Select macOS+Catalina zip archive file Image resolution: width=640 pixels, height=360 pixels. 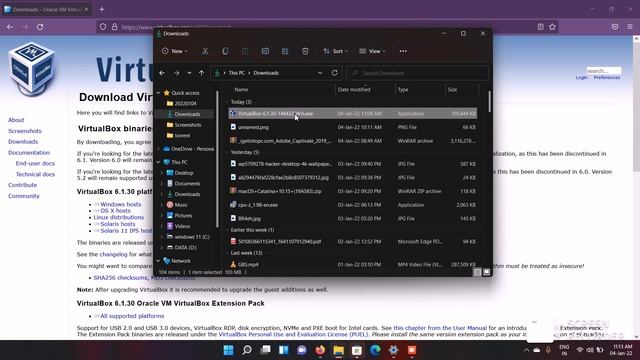pyautogui.click(x=353, y=191)
